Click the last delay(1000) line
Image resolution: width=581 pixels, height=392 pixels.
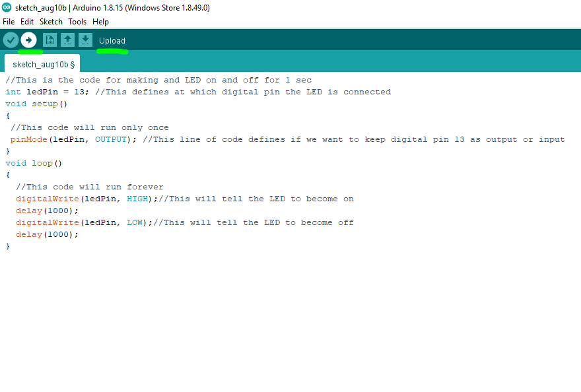point(47,234)
